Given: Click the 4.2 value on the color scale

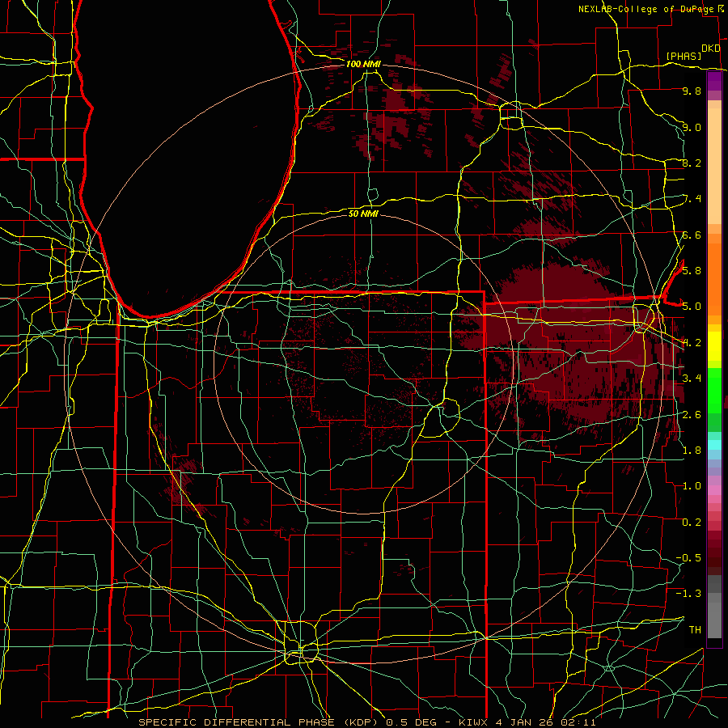Looking at the screenshot, I should point(692,343).
